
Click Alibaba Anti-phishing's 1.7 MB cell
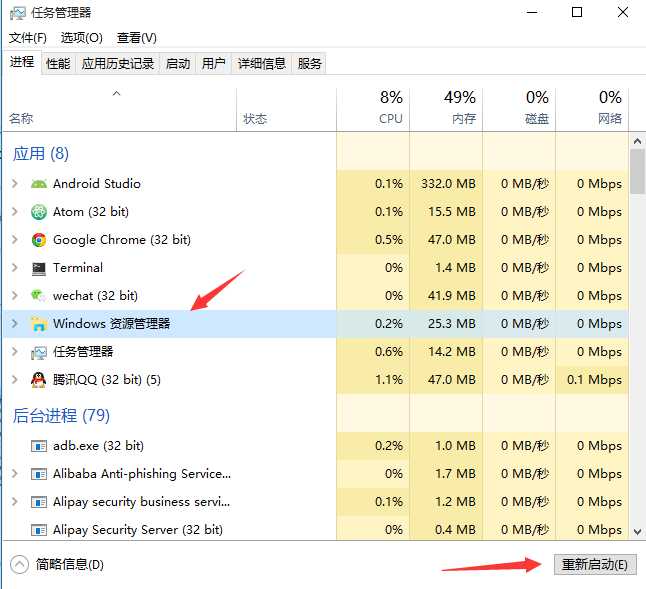(446, 474)
